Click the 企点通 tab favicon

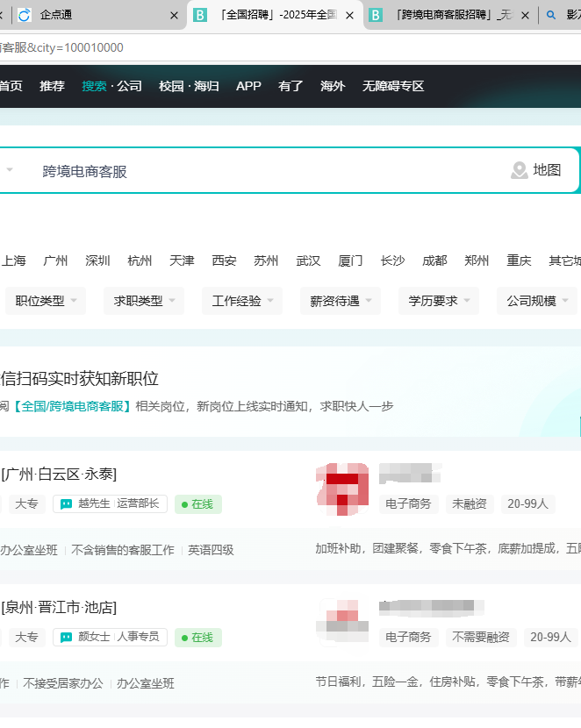[24, 15]
